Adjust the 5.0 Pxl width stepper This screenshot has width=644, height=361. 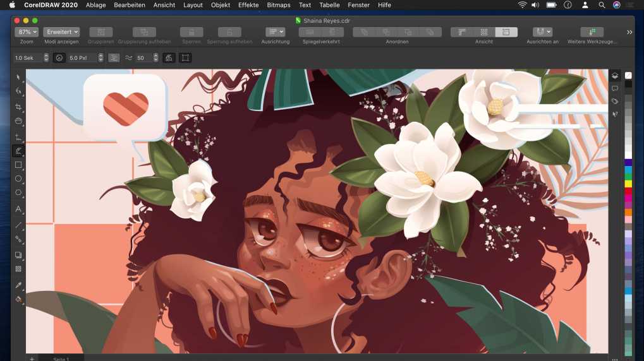(x=100, y=58)
